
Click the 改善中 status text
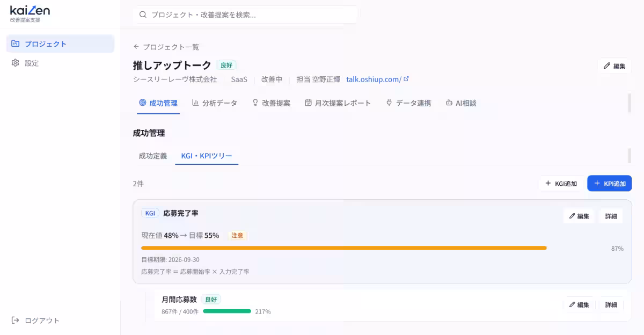pyautogui.click(x=272, y=79)
